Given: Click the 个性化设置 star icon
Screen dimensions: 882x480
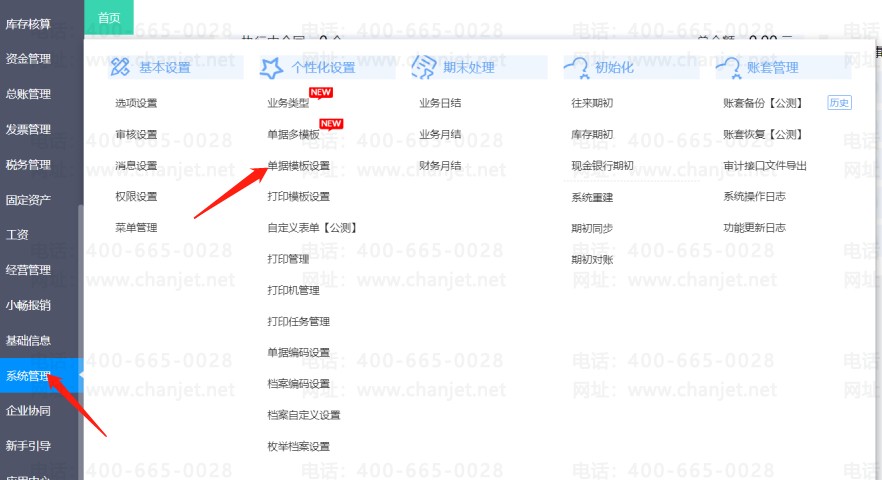Looking at the screenshot, I should [x=271, y=68].
